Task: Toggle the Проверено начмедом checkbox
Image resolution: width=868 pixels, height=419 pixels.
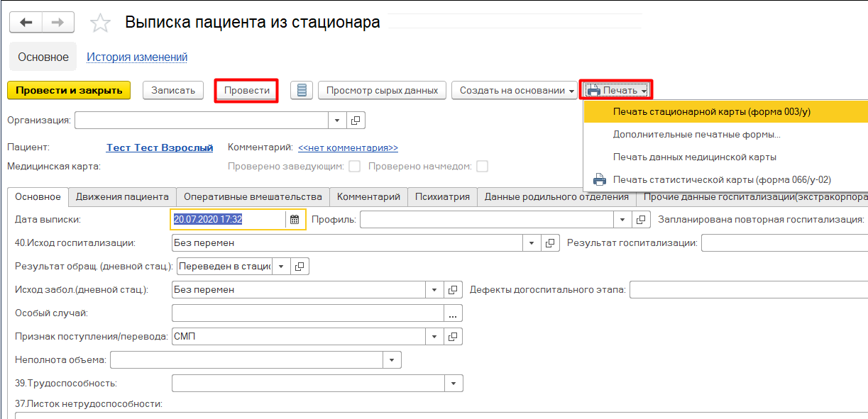Action: click(482, 167)
